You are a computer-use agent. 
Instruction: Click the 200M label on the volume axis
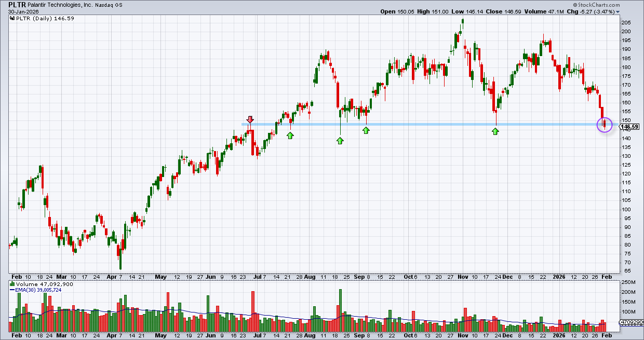[x=629, y=292]
